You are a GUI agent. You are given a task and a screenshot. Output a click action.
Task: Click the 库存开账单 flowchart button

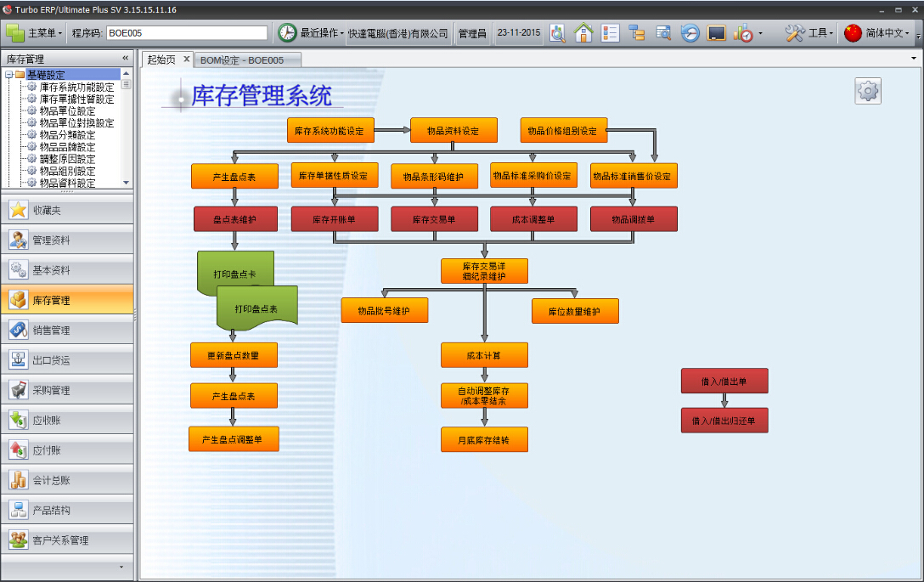[334, 219]
